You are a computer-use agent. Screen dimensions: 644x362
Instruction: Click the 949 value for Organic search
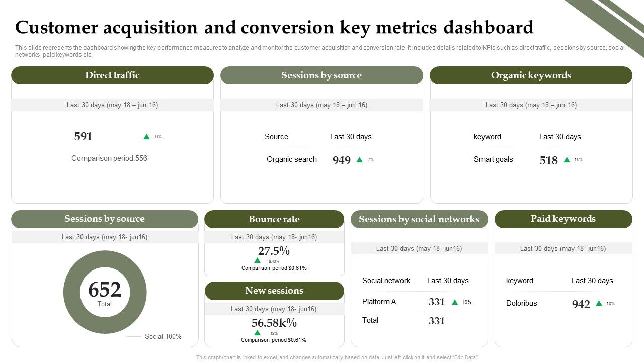click(341, 160)
